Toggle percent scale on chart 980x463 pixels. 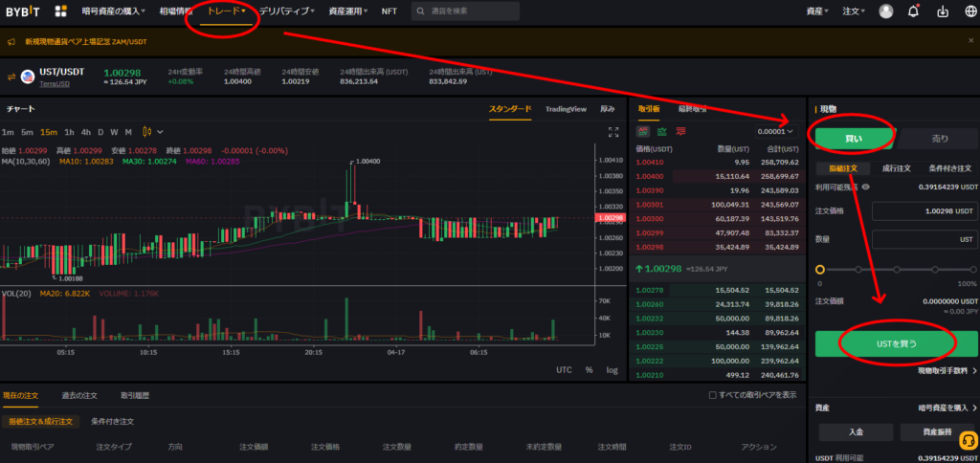(589, 370)
